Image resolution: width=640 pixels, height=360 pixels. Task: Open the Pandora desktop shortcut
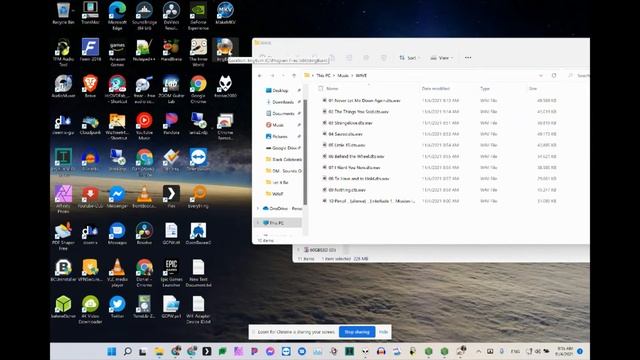171,124
